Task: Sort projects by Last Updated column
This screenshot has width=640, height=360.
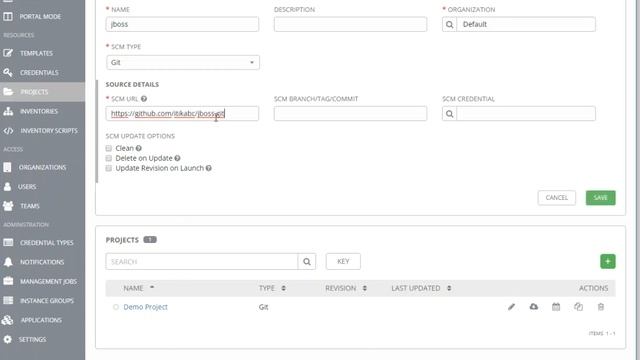Action: click(421, 288)
